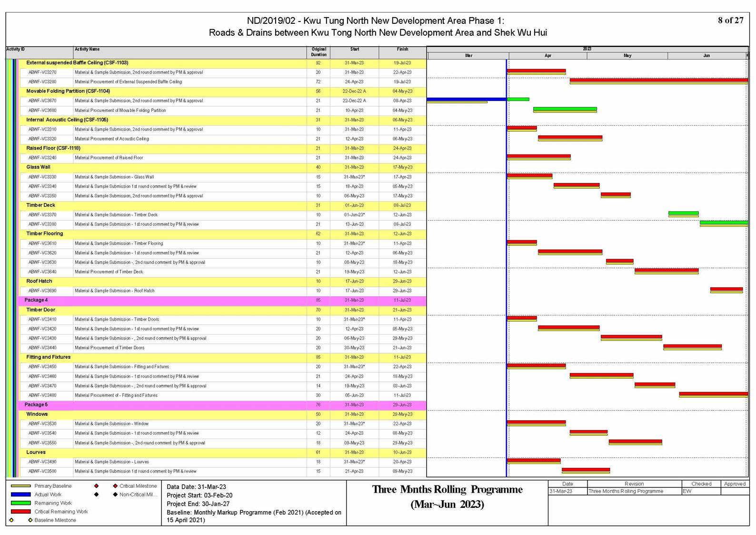This screenshot has width=756, height=535.
Task: Click the red Gantt bar for Roof Hatch submission
Action: [x=726, y=289]
